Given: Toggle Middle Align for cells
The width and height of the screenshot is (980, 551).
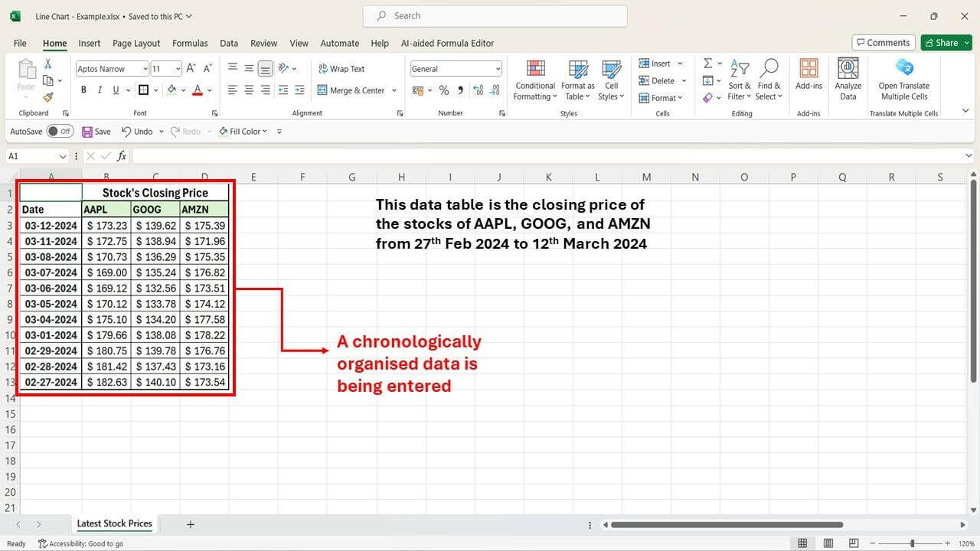Looking at the screenshot, I should [249, 69].
